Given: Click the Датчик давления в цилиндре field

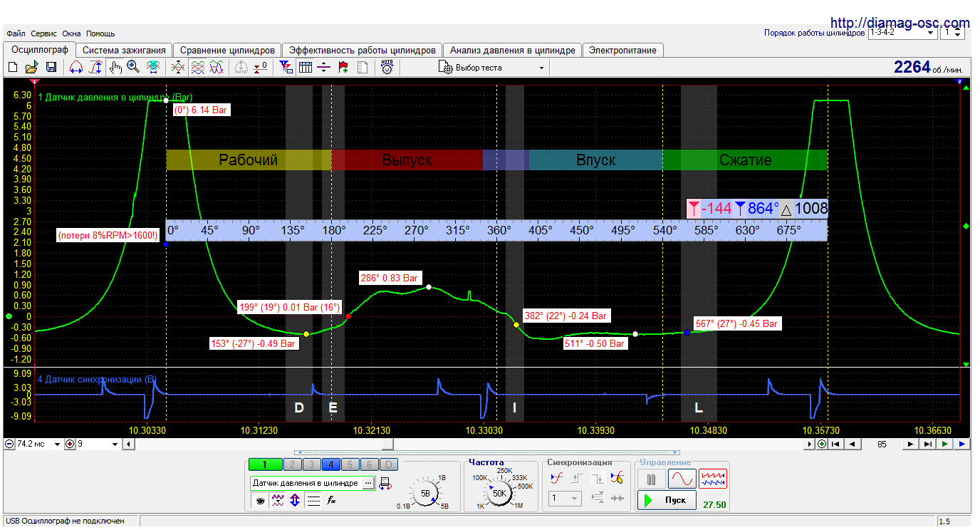Looking at the screenshot, I should [306, 483].
